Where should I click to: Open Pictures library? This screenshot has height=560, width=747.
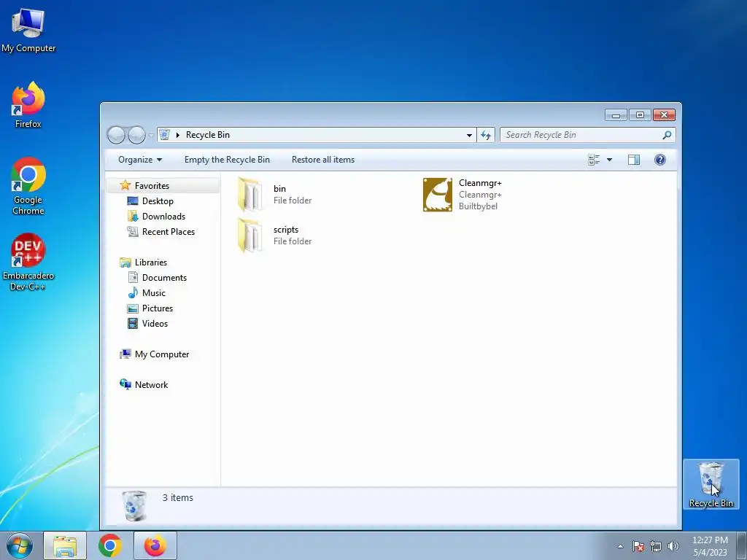coord(158,308)
